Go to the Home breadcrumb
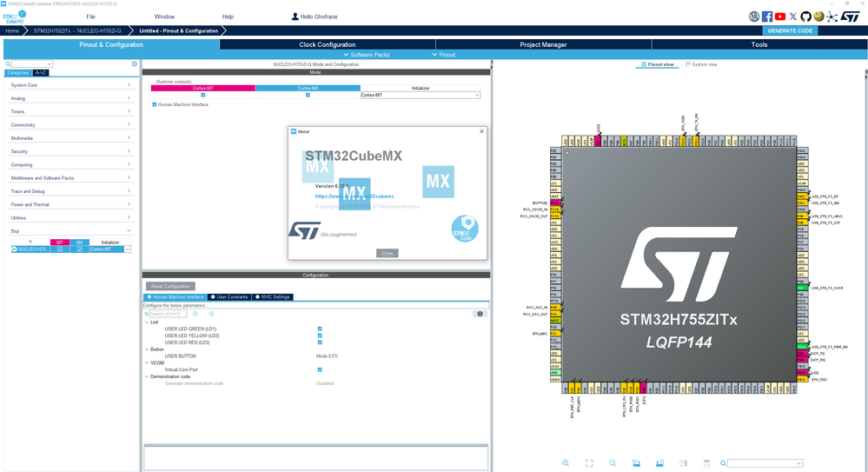 [x=12, y=31]
